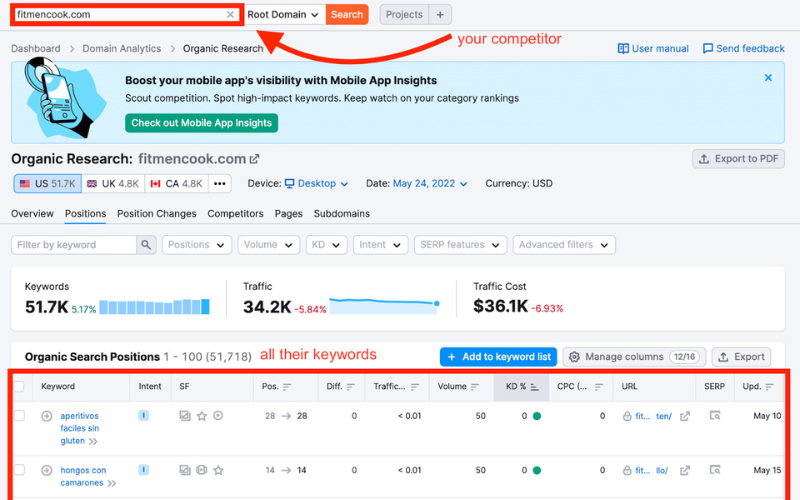Open the SERP features filter dropdown
Image resolution: width=800 pixels, height=500 pixels.
[460, 245]
